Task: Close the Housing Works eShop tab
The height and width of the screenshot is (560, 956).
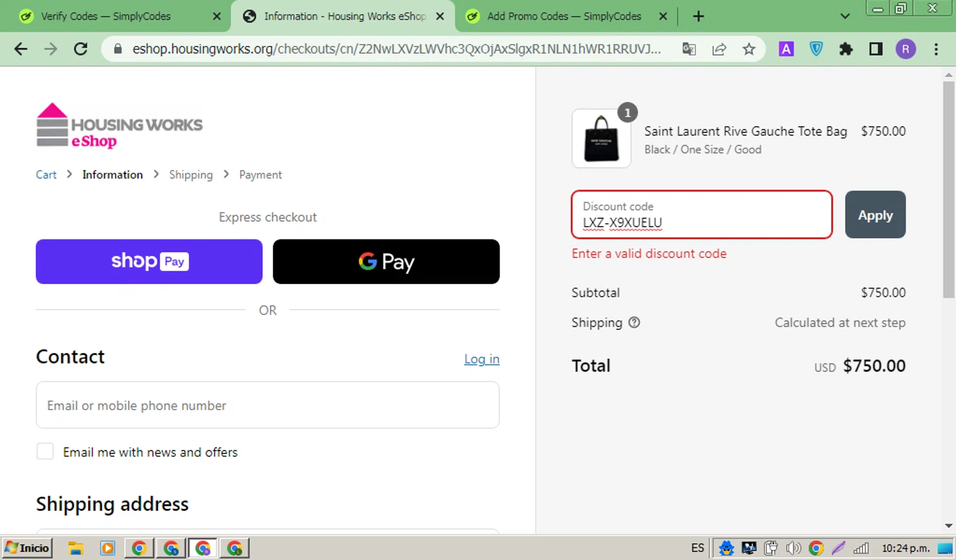Action: (x=440, y=17)
